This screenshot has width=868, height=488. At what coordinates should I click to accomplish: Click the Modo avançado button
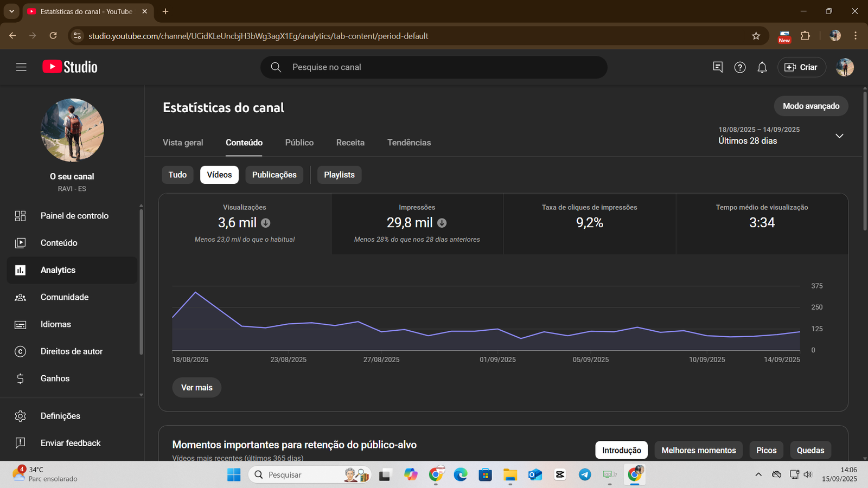click(810, 106)
